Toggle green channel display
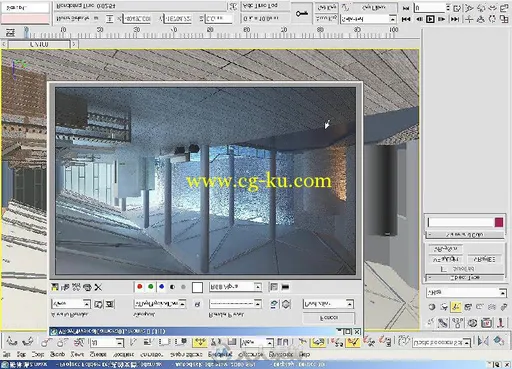 pyautogui.click(x=151, y=287)
